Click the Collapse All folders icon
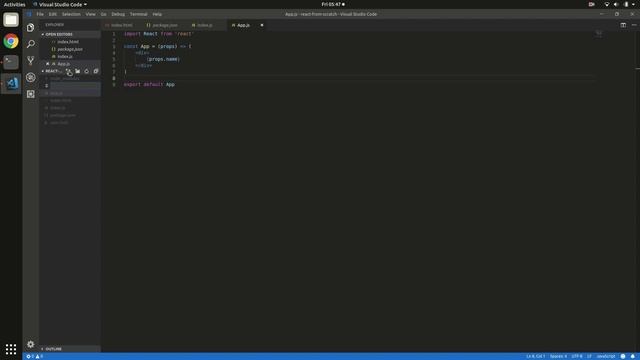This screenshot has height=360, width=640. coord(96,71)
